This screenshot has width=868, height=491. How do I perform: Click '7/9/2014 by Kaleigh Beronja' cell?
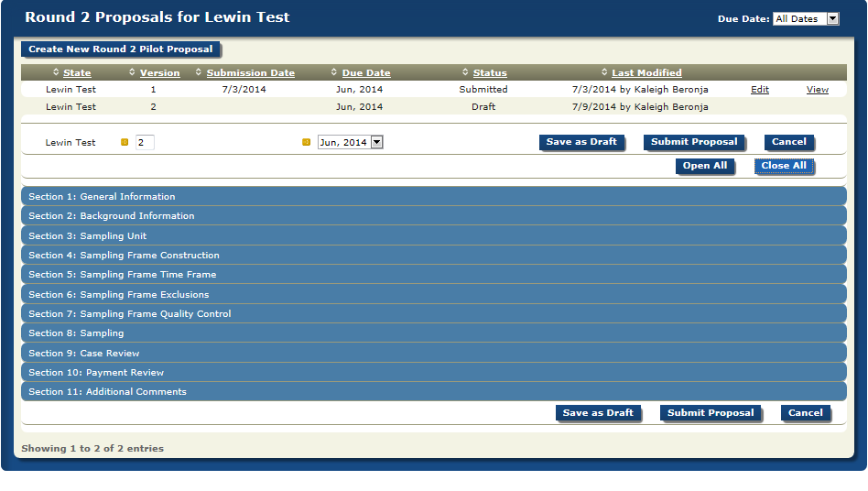[x=640, y=107]
